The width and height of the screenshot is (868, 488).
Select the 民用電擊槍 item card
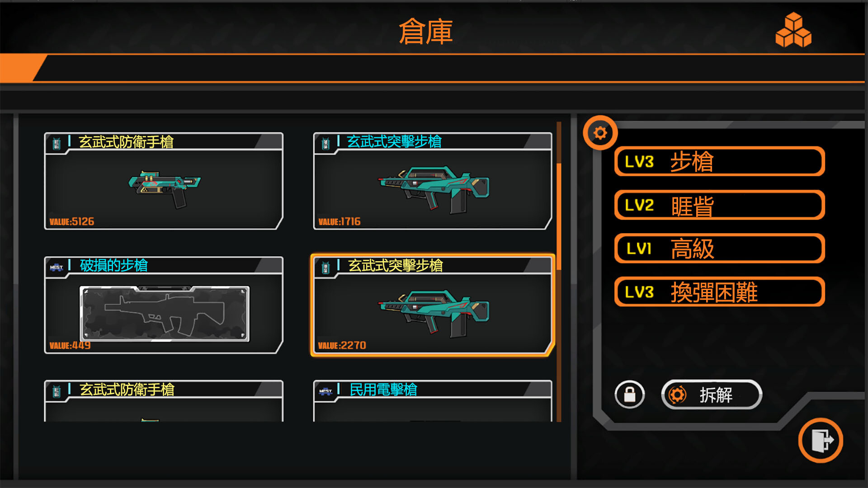coord(433,401)
